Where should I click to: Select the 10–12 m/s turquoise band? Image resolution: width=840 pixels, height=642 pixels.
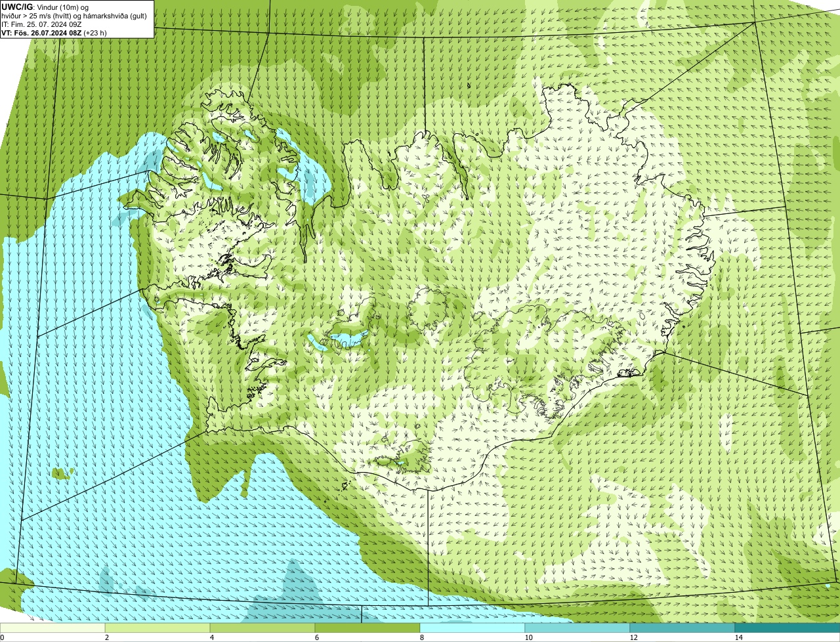(x=577, y=628)
